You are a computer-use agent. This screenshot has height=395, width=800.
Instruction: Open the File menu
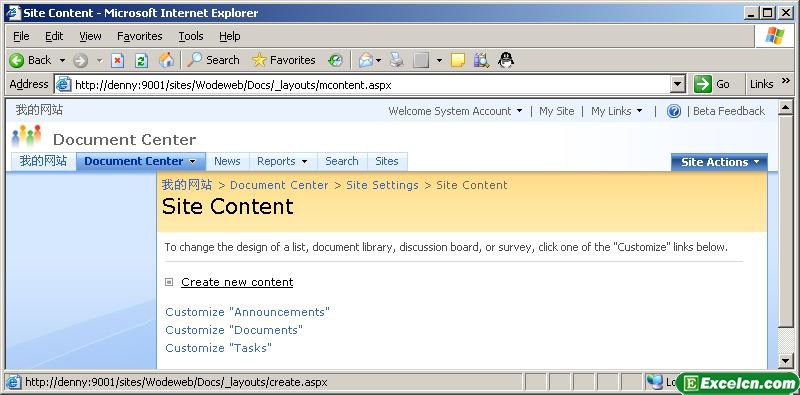21,36
